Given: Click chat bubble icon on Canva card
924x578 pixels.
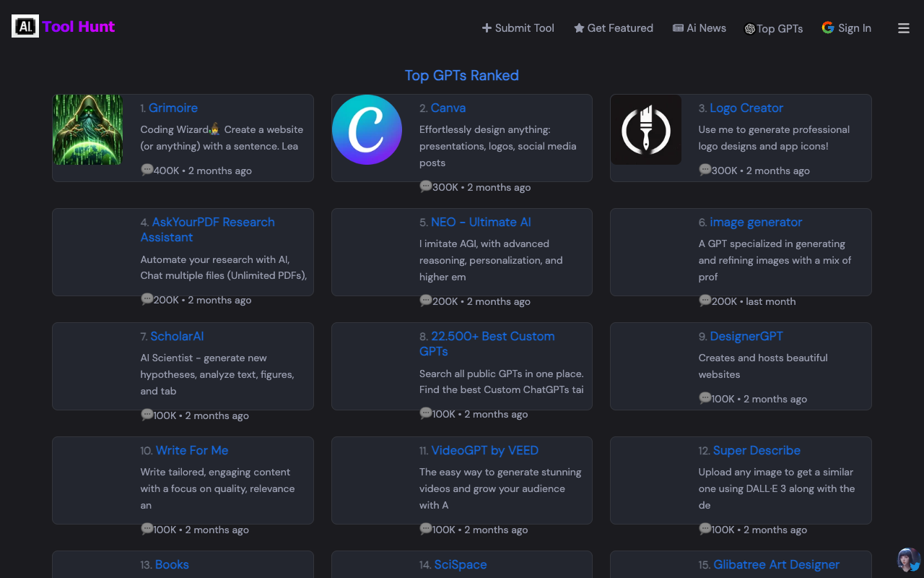Looking at the screenshot, I should point(426,186).
